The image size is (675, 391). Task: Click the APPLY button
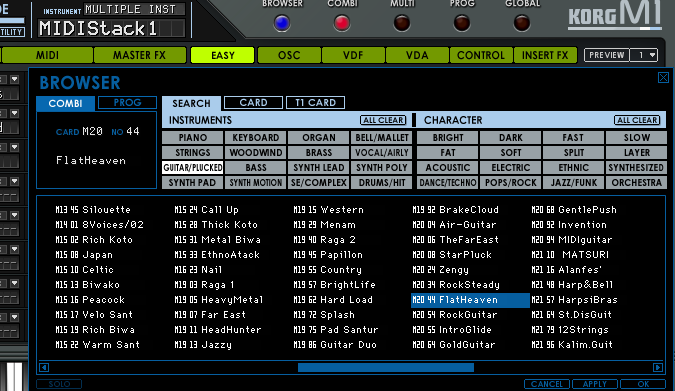(594, 384)
